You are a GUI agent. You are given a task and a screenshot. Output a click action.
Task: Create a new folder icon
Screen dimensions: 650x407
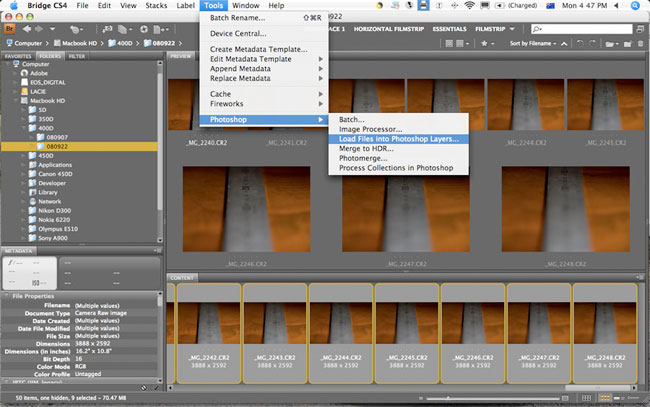(x=628, y=44)
